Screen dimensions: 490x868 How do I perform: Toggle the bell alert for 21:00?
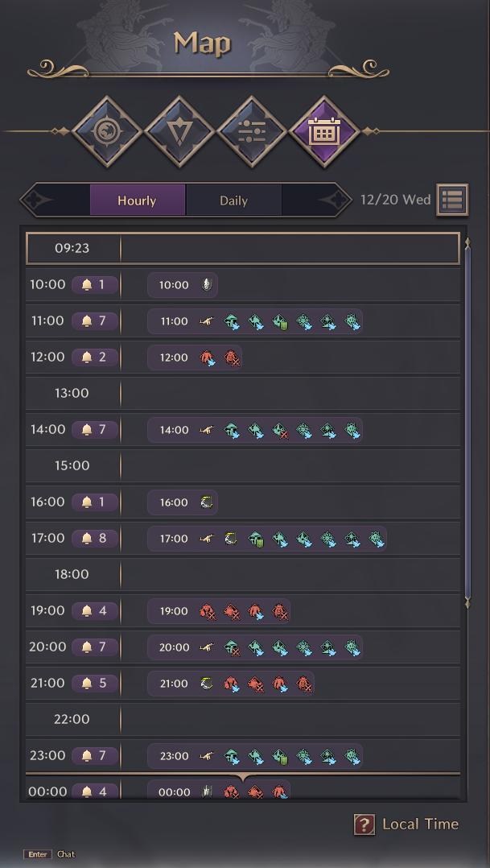95,683
